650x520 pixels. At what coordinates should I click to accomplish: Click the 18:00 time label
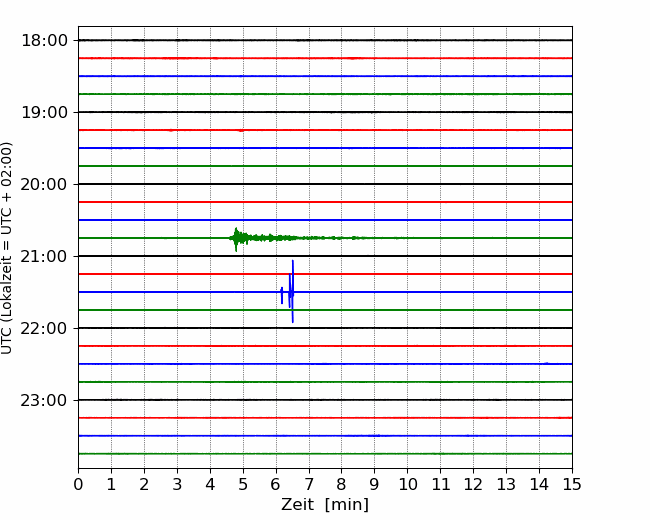click(x=44, y=41)
